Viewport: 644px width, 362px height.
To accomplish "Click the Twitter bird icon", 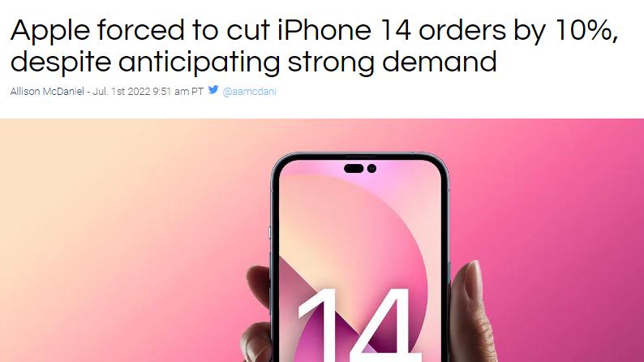I will (213, 90).
